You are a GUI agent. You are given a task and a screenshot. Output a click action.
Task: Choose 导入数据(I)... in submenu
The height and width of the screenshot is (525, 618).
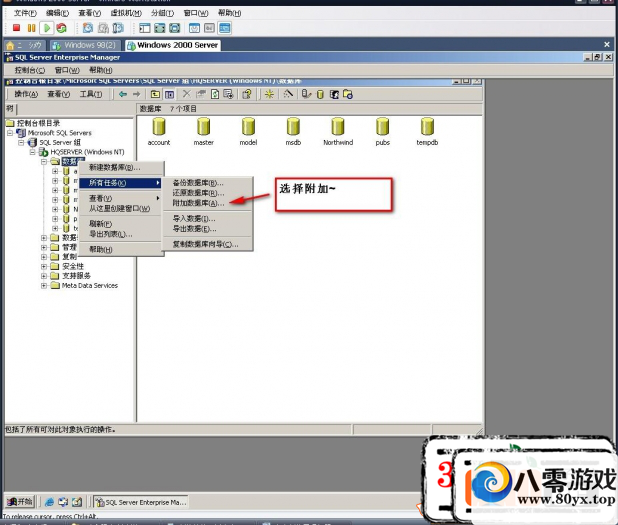(x=207, y=218)
